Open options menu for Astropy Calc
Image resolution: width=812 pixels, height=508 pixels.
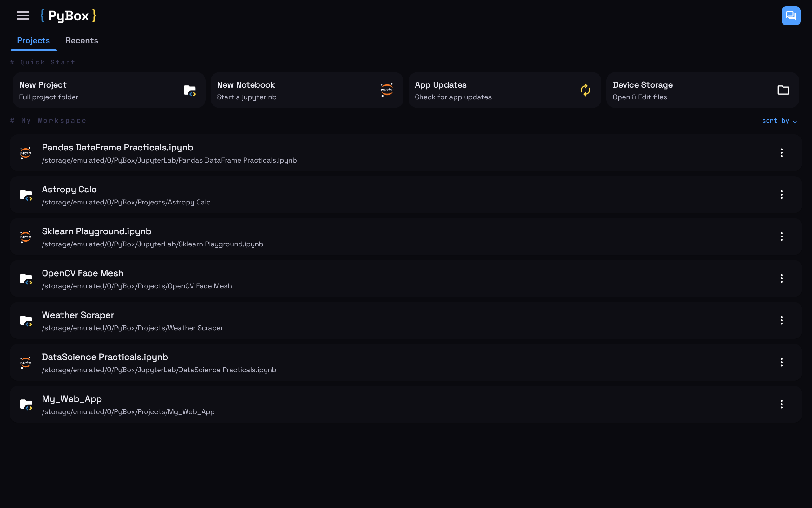782,195
